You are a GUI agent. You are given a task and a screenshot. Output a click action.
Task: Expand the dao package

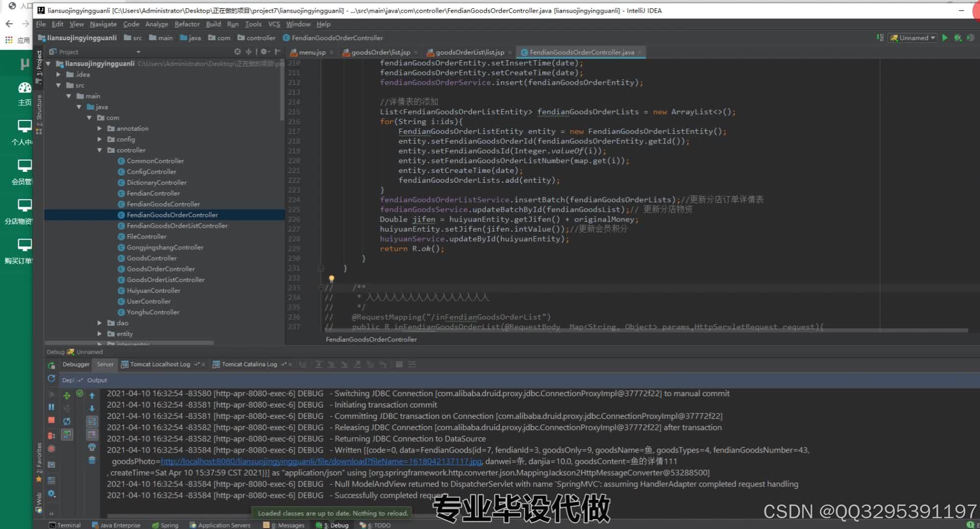click(x=99, y=323)
